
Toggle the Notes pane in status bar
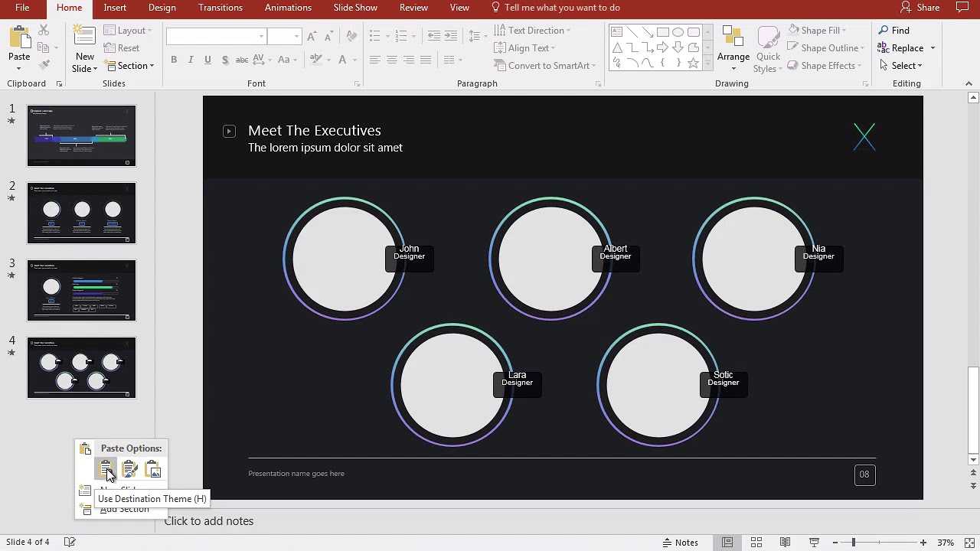(679, 543)
